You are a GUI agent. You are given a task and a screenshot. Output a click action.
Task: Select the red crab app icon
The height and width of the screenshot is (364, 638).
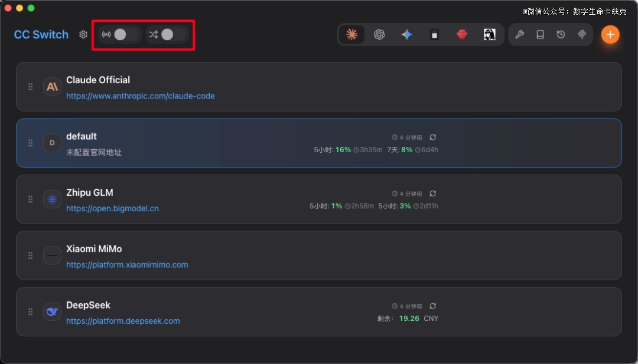point(462,35)
